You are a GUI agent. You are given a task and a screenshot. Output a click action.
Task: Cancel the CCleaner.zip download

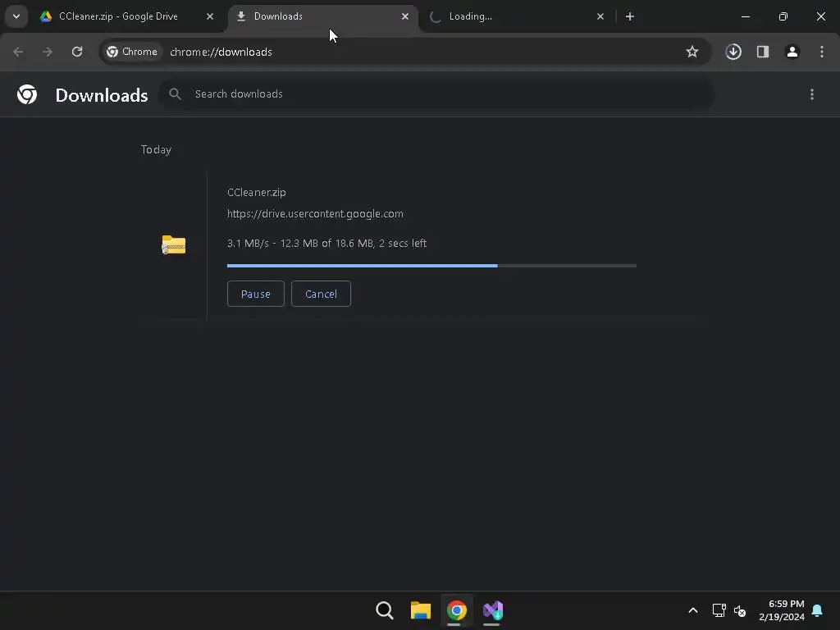point(321,294)
